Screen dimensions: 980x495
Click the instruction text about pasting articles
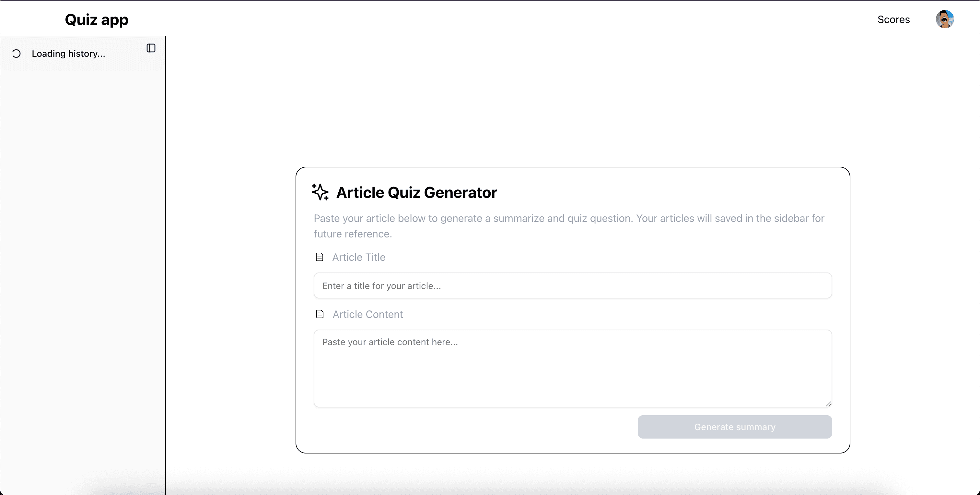tap(569, 226)
